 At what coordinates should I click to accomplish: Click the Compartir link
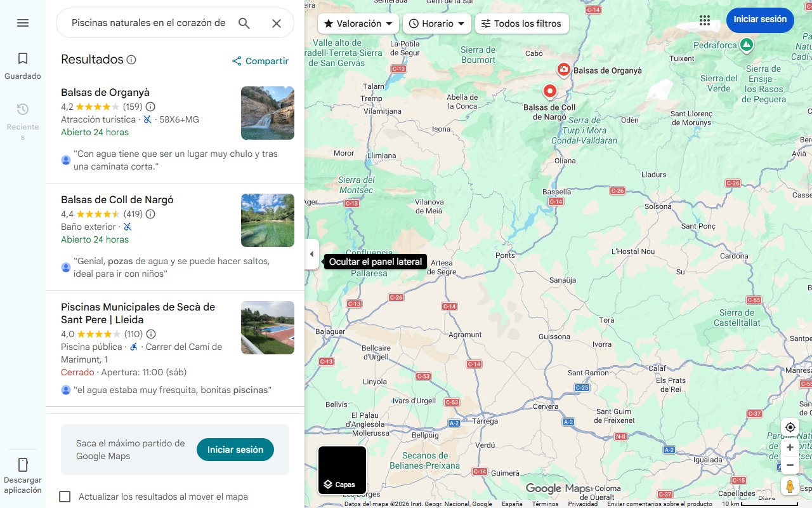[x=260, y=61]
